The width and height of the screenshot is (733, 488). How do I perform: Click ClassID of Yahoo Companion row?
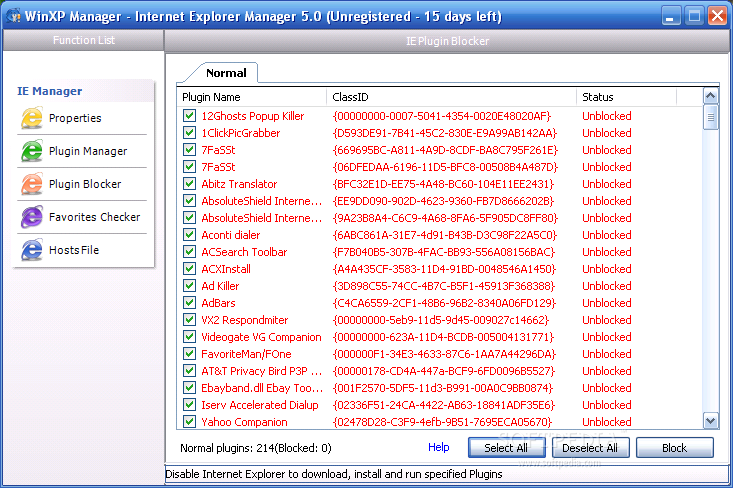[x=442, y=422]
